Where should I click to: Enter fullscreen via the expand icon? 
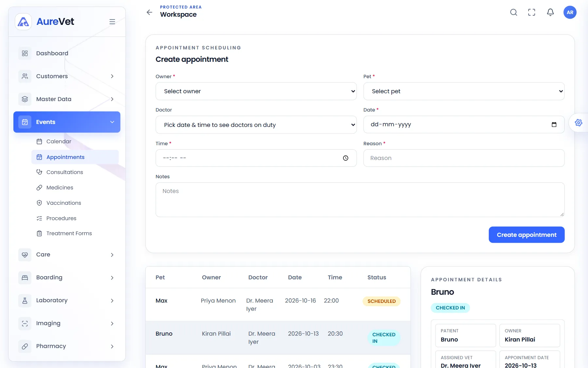click(x=532, y=12)
